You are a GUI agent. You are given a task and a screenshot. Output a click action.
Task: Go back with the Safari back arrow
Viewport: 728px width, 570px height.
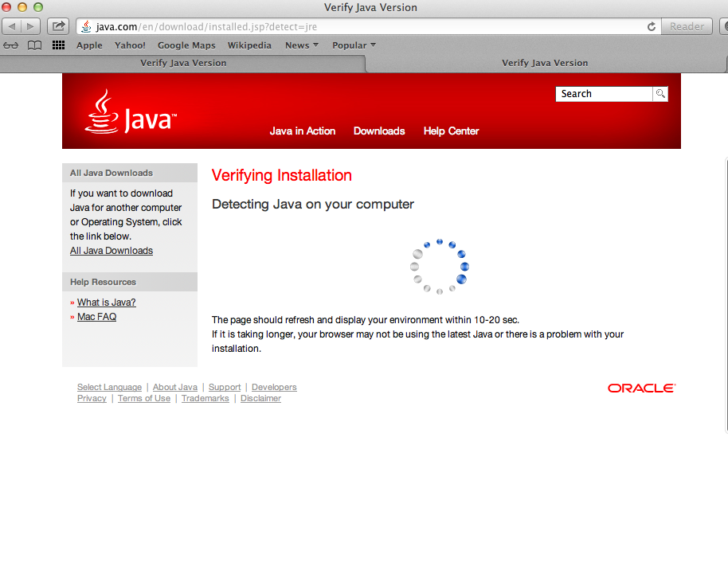(x=12, y=26)
